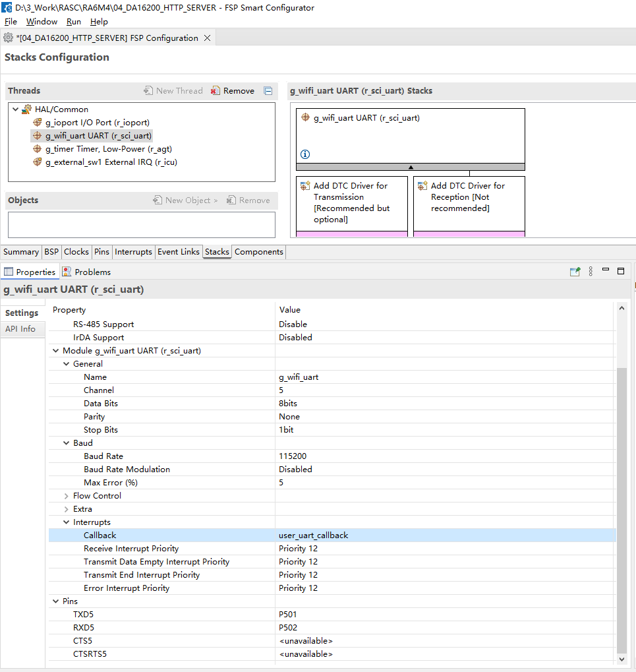Click the collapse-all icon in Threads header
Screen dimensions: 636x672
click(268, 91)
